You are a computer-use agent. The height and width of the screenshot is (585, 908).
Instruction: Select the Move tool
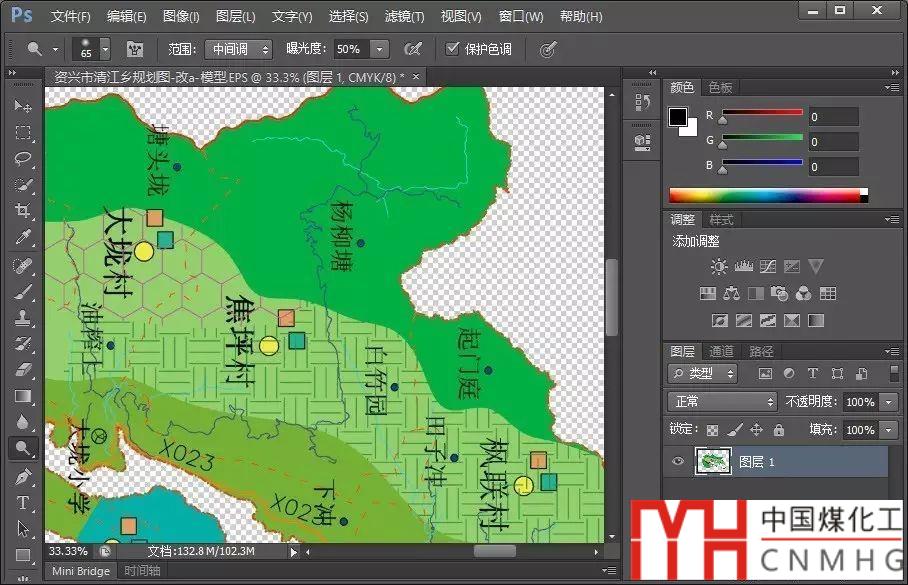tap(22, 106)
